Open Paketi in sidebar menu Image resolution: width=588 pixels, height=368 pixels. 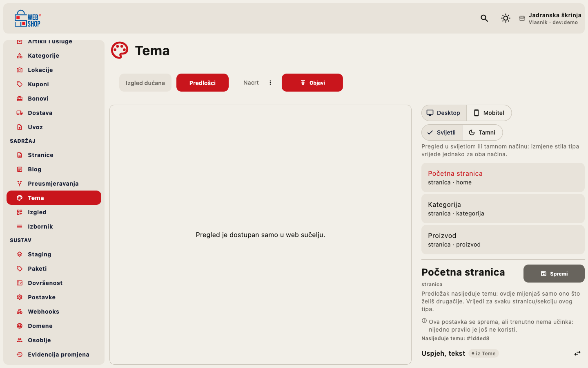(x=54, y=269)
